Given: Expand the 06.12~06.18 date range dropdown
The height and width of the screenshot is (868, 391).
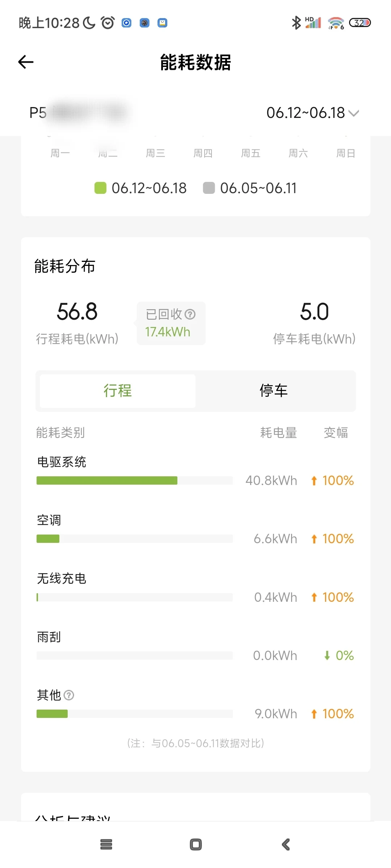Looking at the screenshot, I should click(312, 113).
